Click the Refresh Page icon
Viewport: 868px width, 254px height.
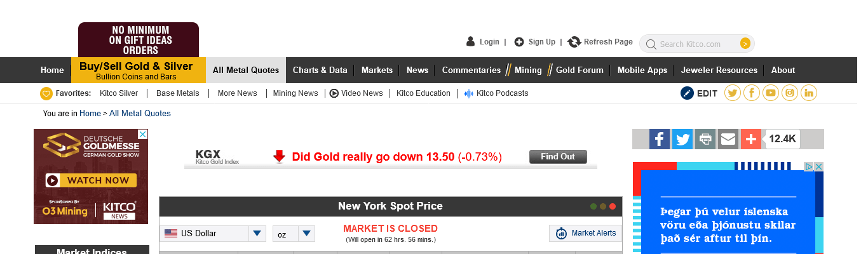coord(574,42)
